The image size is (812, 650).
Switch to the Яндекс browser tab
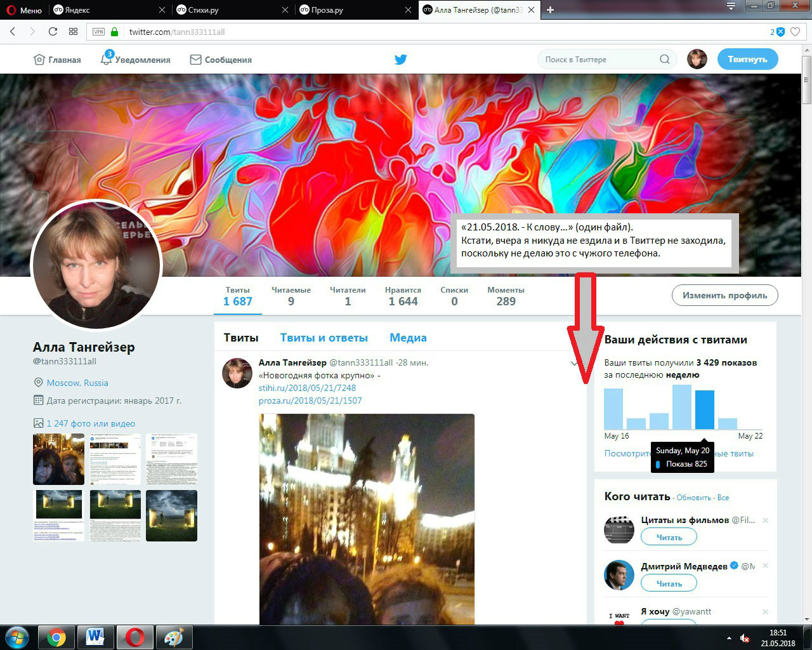(108, 10)
